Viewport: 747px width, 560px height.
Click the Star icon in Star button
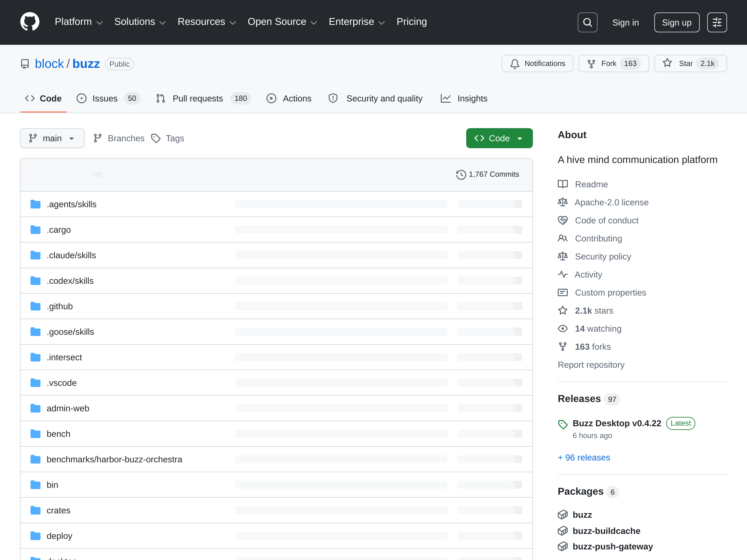[667, 63]
